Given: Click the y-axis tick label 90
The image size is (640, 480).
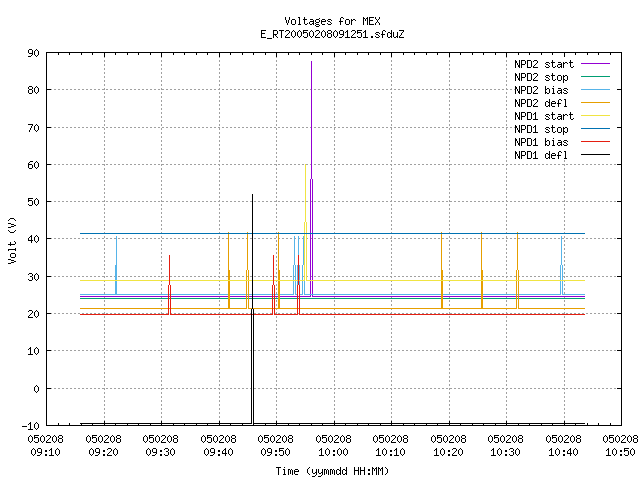Looking at the screenshot, I should pos(33,53).
